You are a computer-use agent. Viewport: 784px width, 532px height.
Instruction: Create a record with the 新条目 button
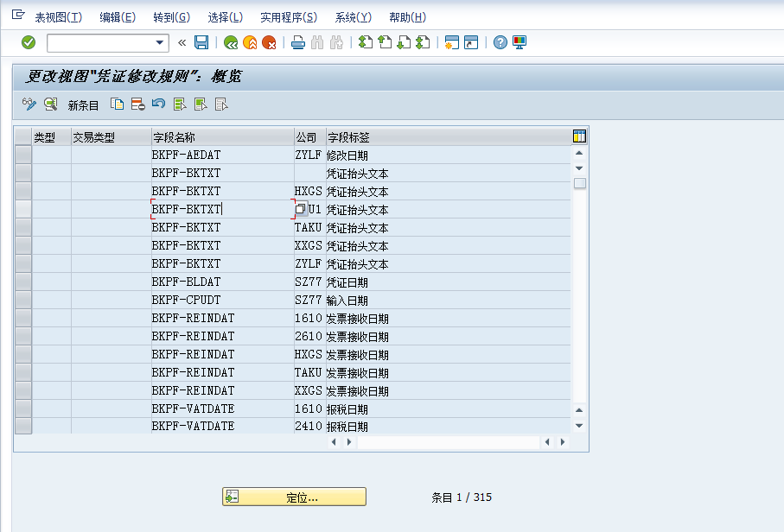[81, 104]
